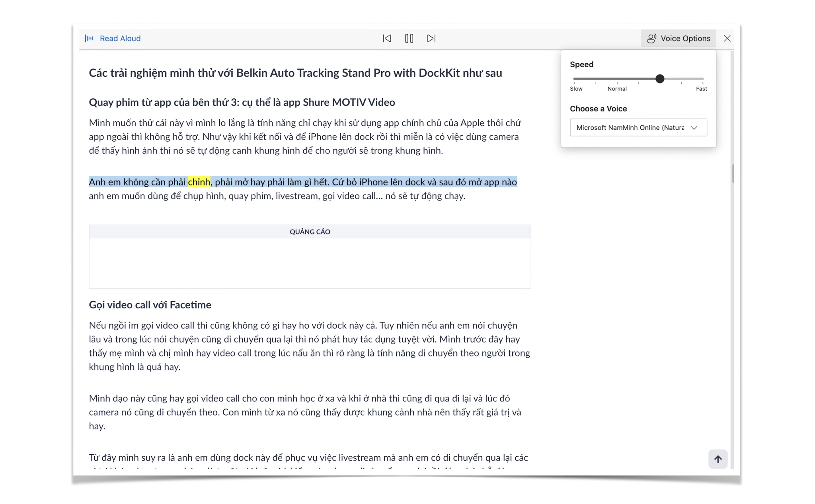The image size is (815, 504).
Task: Set reading speed to Fast
Action: pos(701,88)
